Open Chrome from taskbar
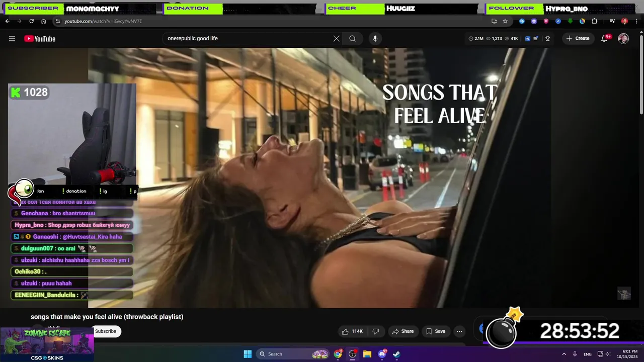The image size is (644, 362). pos(338,354)
